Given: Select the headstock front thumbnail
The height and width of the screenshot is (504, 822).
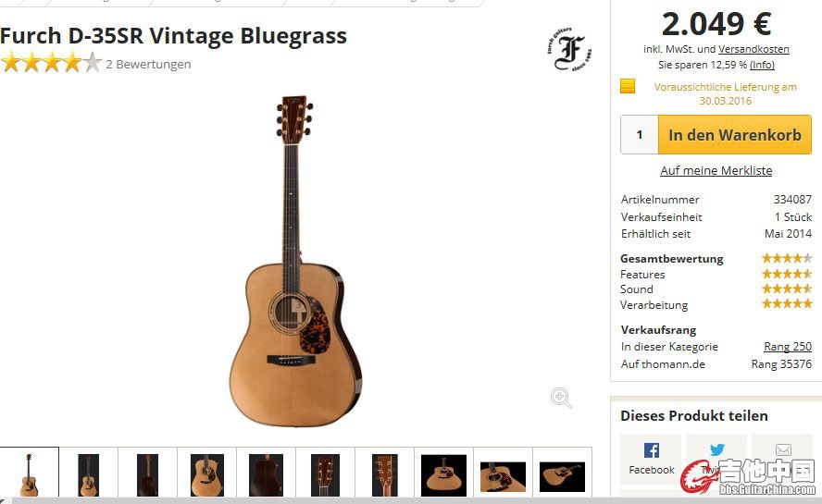Looking at the screenshot, I should pos(325,473).
